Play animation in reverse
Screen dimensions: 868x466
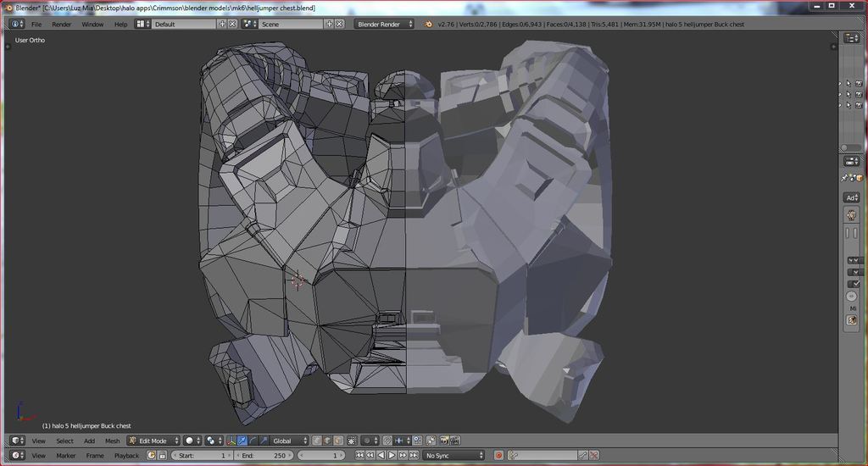click(381, 455)
